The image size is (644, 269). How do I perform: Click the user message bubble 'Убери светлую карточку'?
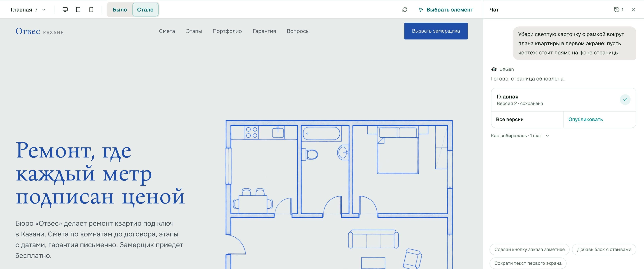574,43
